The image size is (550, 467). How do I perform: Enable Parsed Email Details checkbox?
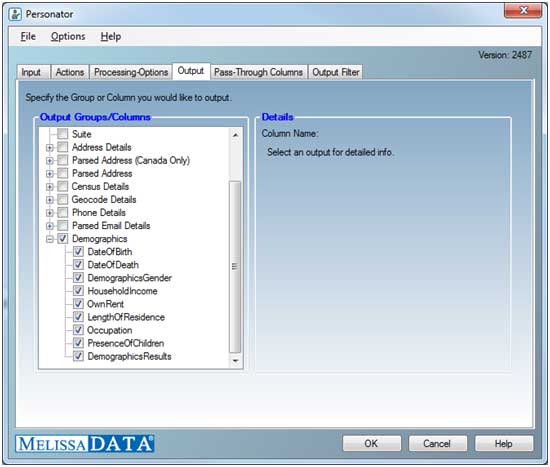[x=62, y=226]
